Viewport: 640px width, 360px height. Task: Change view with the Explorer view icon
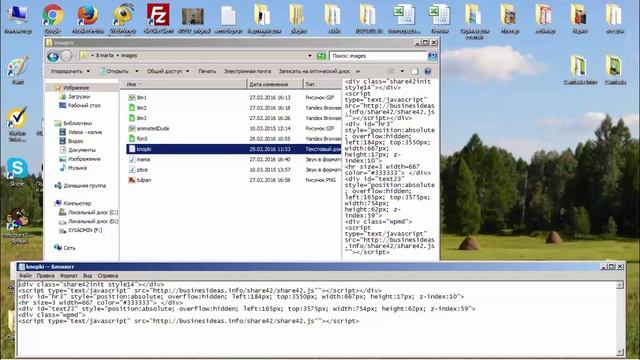391,71
